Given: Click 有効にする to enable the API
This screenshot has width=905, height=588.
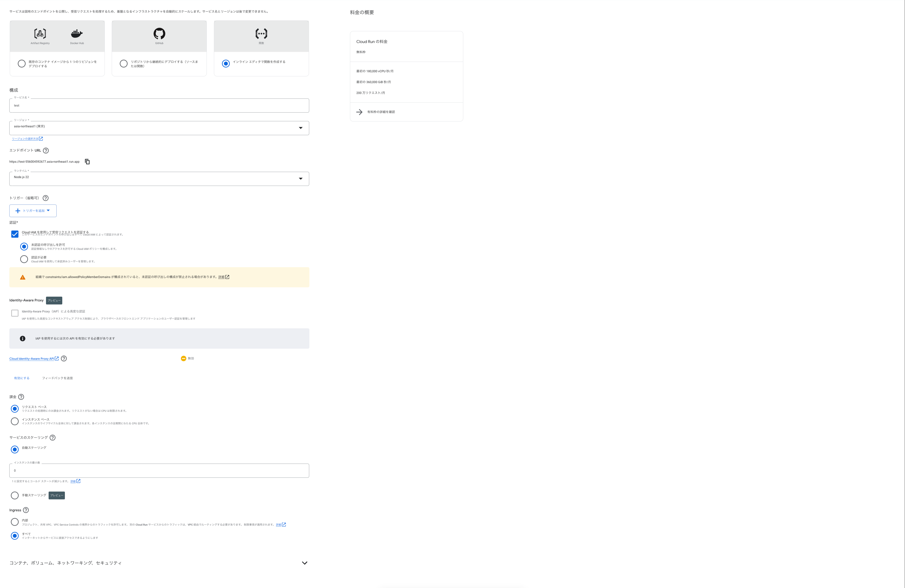Looking at the screenshot, I should [22, 378].
